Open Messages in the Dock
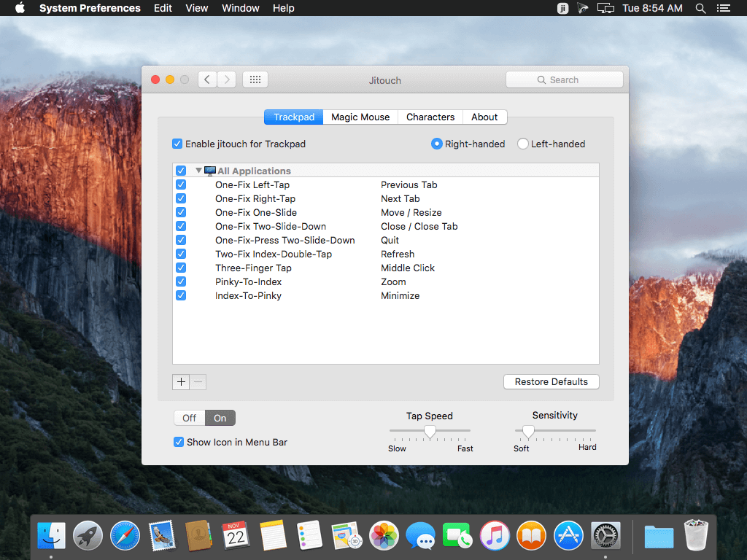This screenshot has width=747, height=560. point(421,535)
